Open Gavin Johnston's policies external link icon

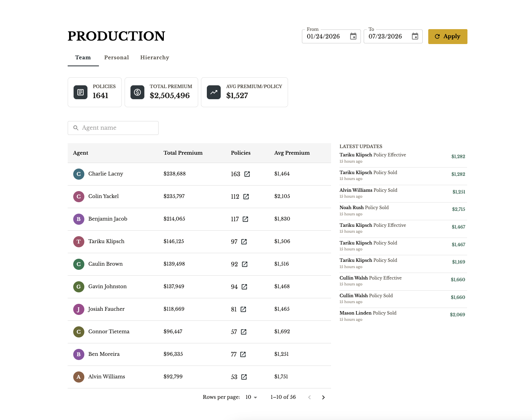(244, 287)
